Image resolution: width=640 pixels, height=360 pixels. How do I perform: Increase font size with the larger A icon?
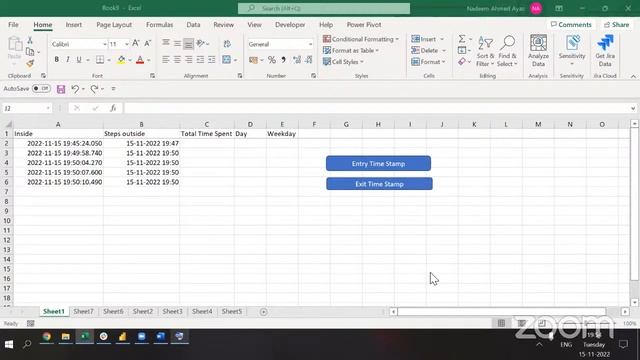136,43
